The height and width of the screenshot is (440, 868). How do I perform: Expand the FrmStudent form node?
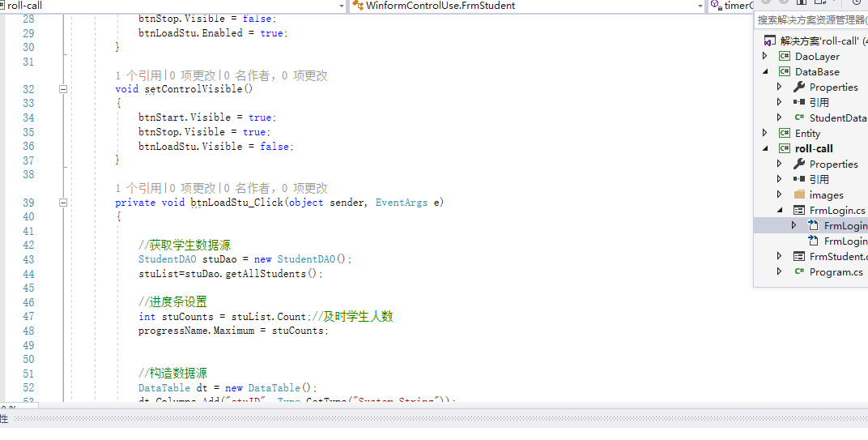pyautogui.click(x=780, y=256)
